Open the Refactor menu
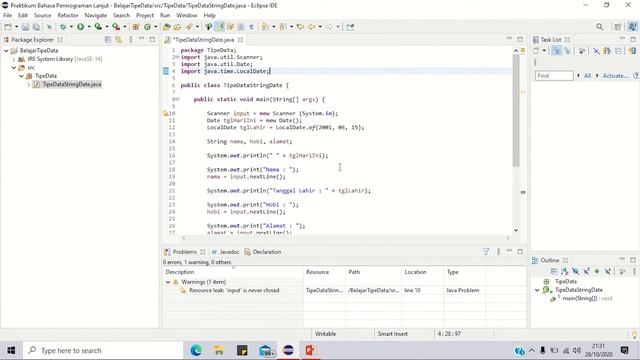This screenshot has width=640, height=360. [x=68, y=16]
